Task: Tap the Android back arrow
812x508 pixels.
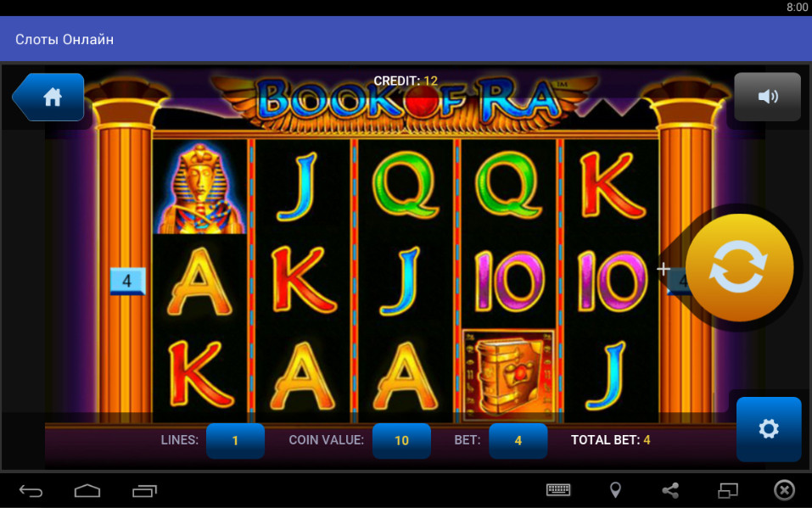Action: pyautogui.click(x=31, y=490)
